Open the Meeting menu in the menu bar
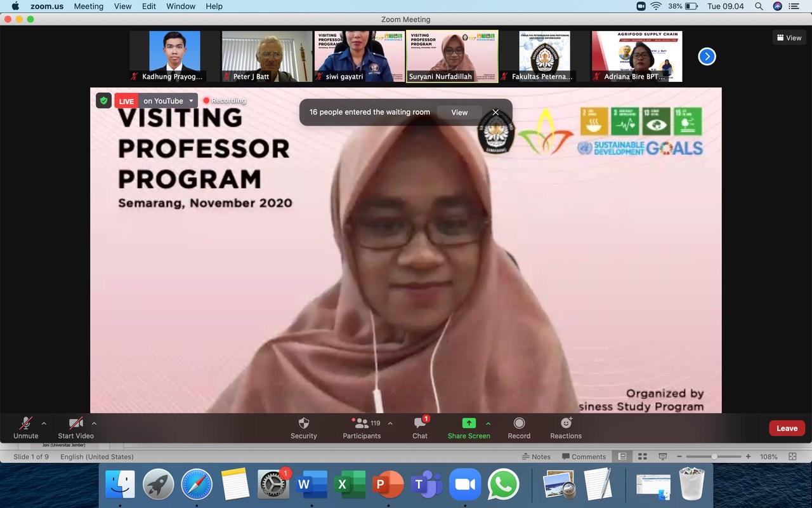Viewport: 812px width, 508px height. click(x=88, y=6)
